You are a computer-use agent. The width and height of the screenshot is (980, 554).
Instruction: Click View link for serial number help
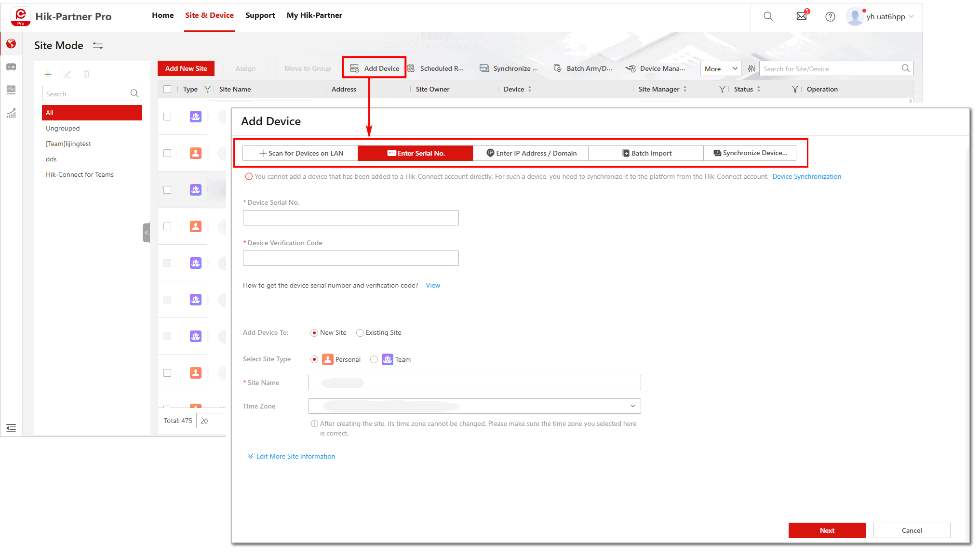coord(433,286)
